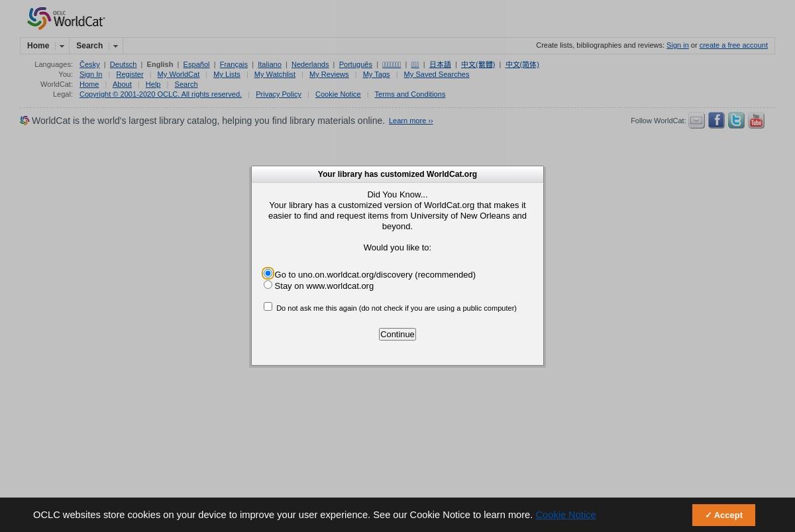Viewport: 795px width, 532px height.
Task: Open the My Tags link
Action: click(x=376, y=74)
